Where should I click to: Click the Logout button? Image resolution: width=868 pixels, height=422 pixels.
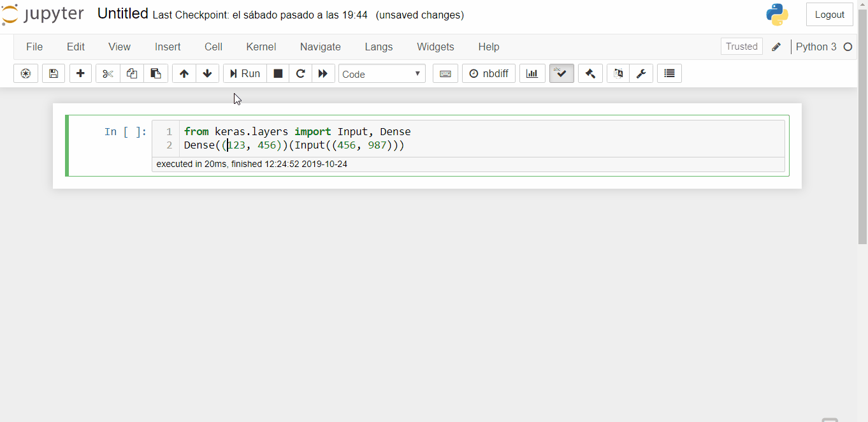829,14
